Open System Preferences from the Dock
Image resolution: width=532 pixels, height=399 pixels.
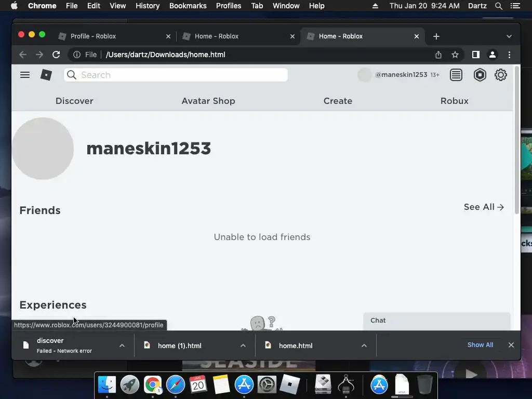tap(267, 385)
